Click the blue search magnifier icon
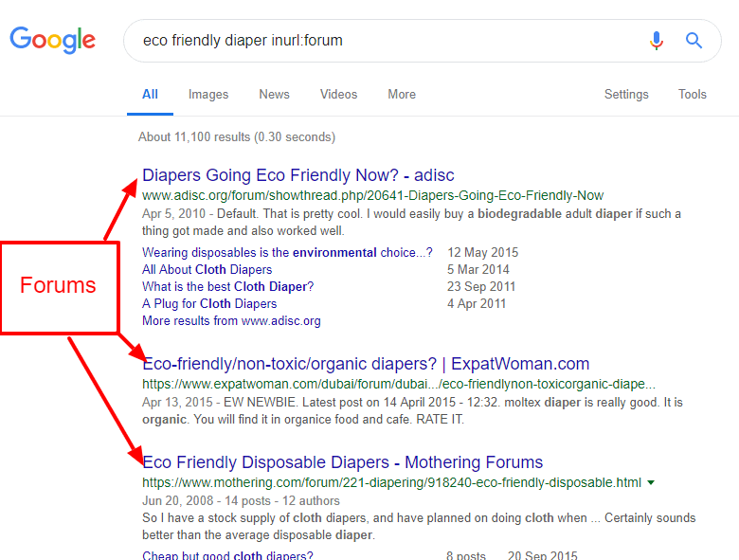This screenshot has width=739, height=560. coord(694,41)
